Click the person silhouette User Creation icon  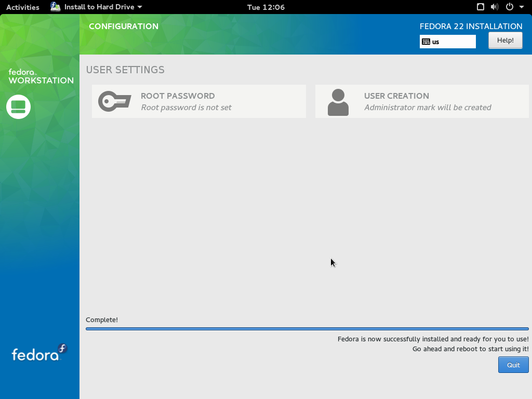pyautogui.click(x=338, y=102)
